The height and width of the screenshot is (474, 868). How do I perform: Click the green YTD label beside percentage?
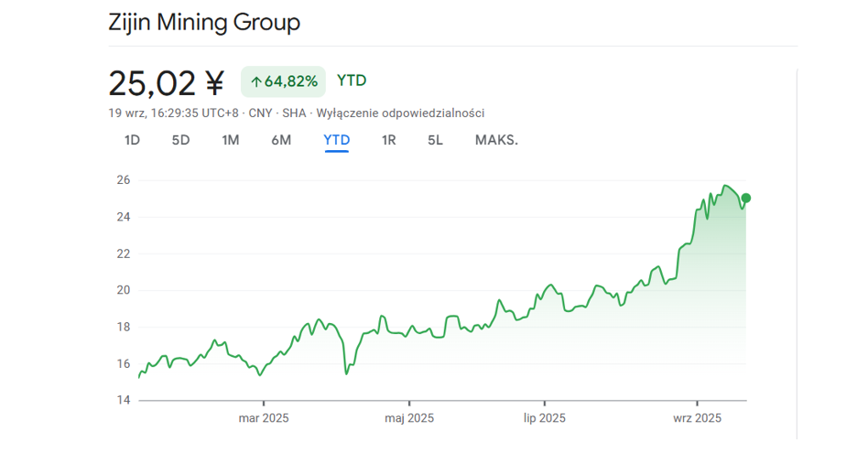point(352,81)
